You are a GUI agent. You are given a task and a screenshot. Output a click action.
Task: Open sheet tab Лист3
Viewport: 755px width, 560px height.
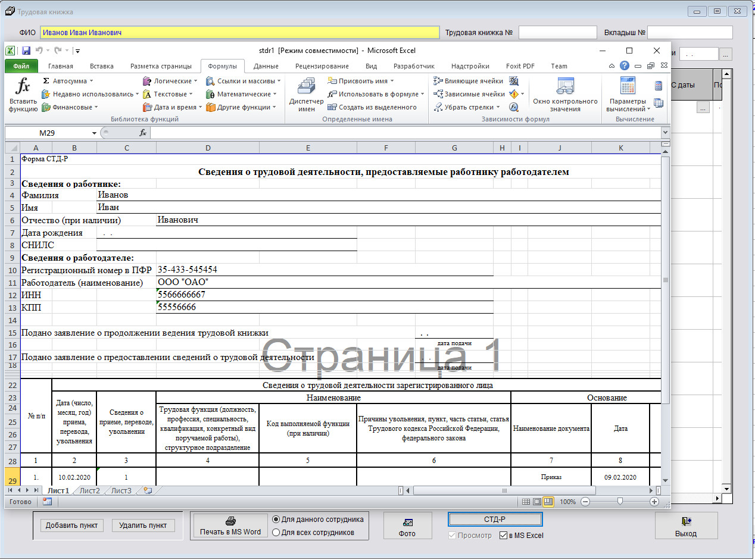pyautogui.click(x=121, y=490)
